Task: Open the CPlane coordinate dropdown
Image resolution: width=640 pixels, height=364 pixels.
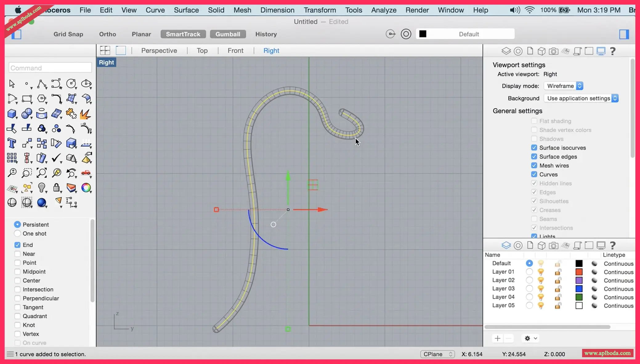Action: (x=437, y=354)
